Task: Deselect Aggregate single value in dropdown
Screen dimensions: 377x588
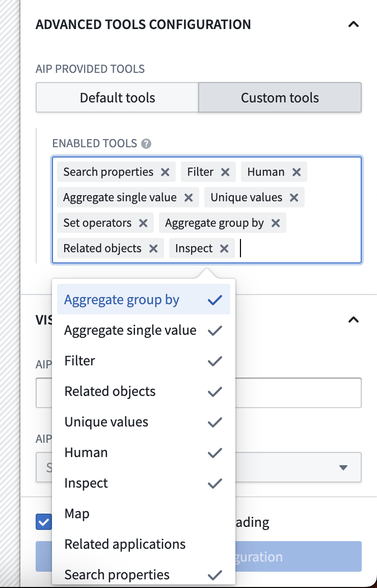Action: [x=143, y=330]
